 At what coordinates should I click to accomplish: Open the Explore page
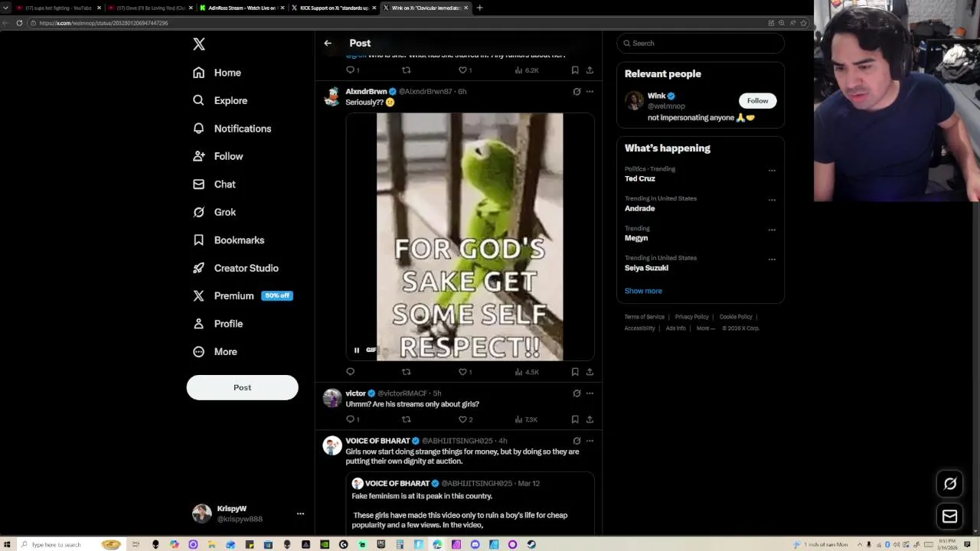click(220, 100)
